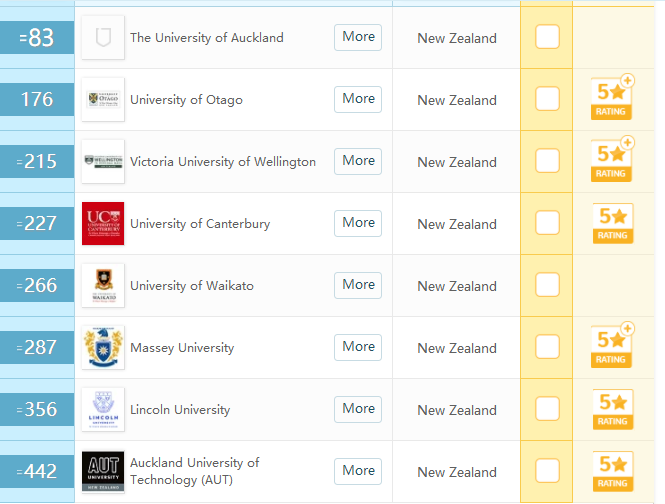
Task: Click the Massey University crest logo
Action: pos(102,348)
